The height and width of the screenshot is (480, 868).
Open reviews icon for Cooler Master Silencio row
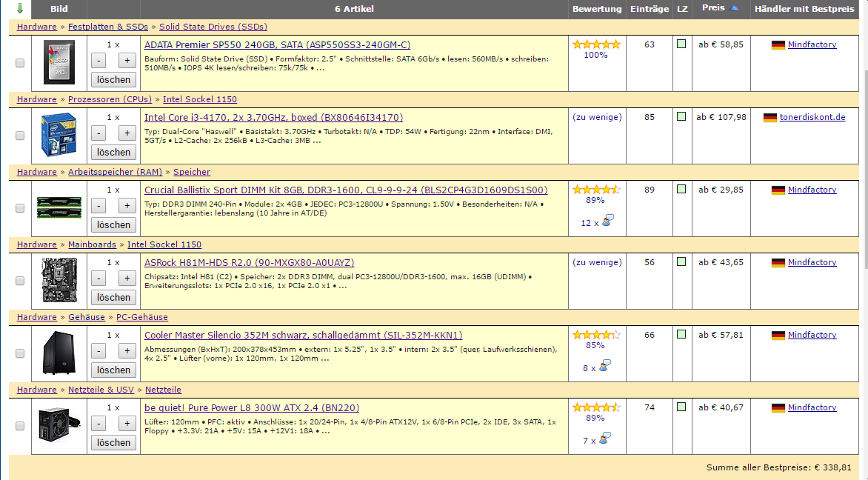(x=605, y=365)
